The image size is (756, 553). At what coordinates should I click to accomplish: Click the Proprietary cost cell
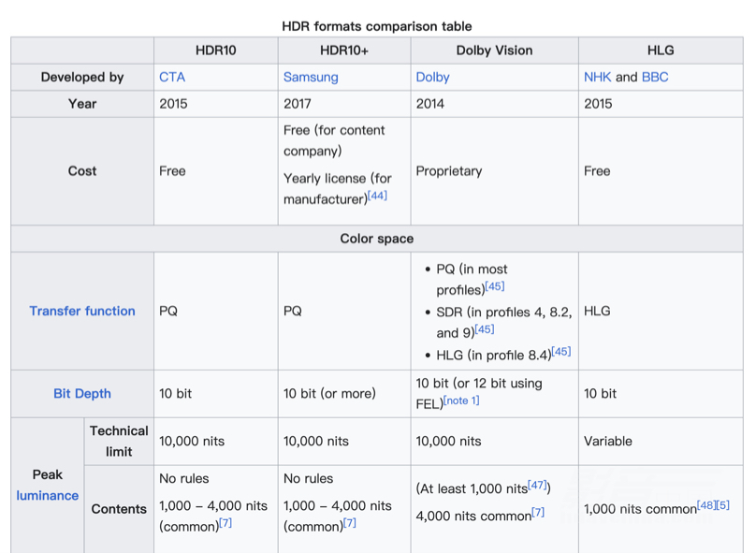pos(495,171)
